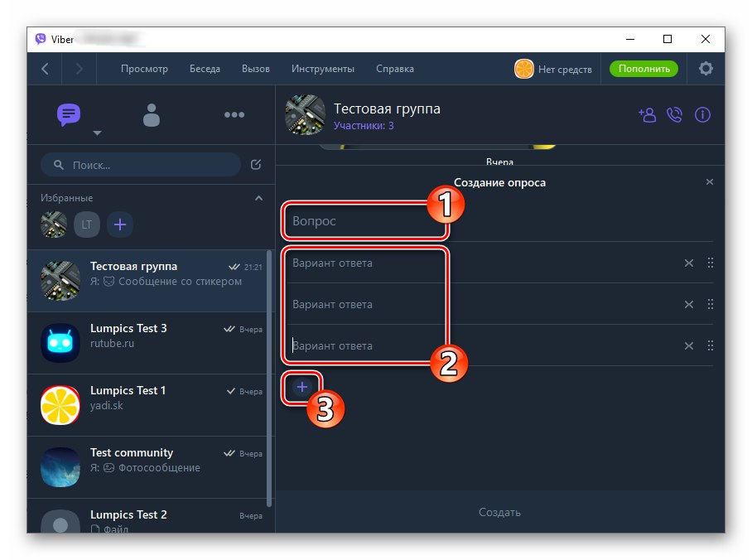
Task: Open the Инструменты menu
Action: pos(323,69)
